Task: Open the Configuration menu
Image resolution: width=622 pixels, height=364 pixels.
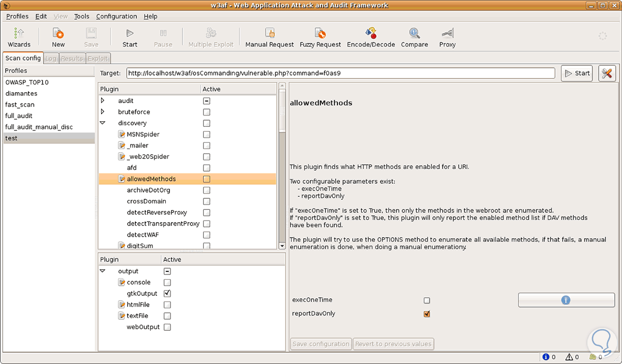Action: pyautogui.click(x=118, y=17)
